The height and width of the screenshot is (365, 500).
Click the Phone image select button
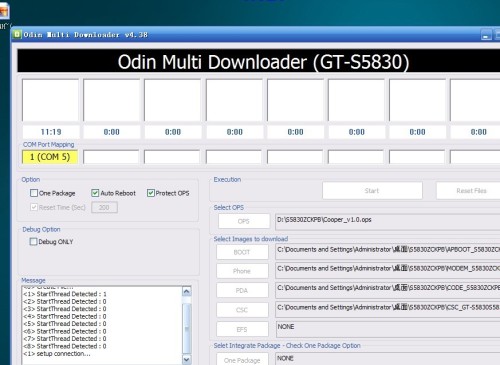242,271
